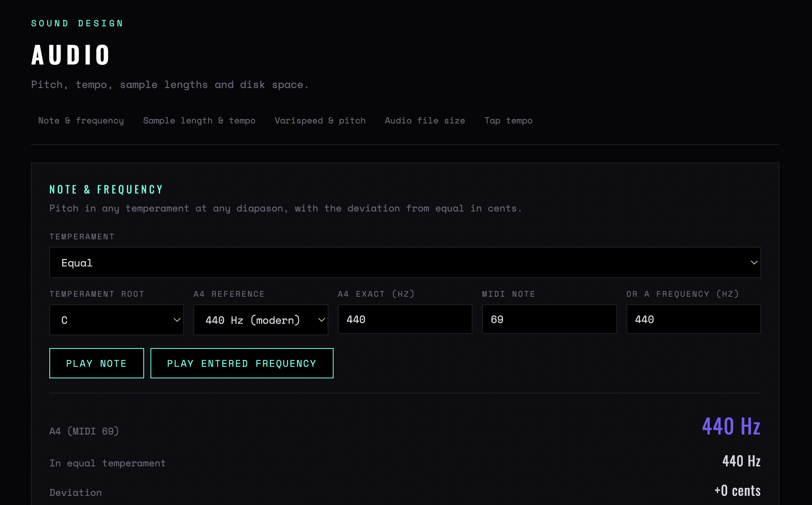The image size is (812, 505).
Task: Select the Audio file size tab
Action: click(x=425, y=121)
